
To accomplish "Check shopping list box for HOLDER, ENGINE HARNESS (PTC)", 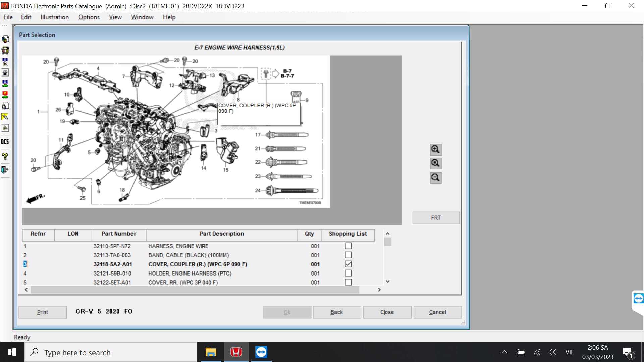I will (x=348, y=273).
